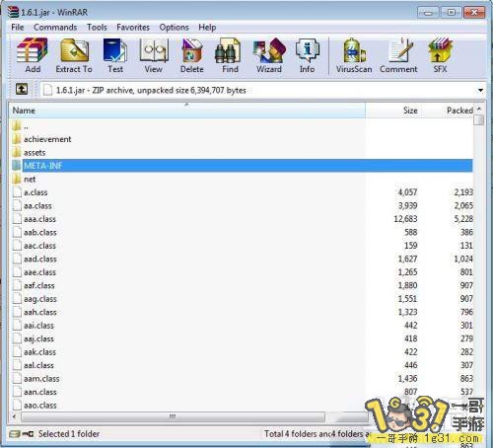Click the Find binoculars icon

point(228,50)
